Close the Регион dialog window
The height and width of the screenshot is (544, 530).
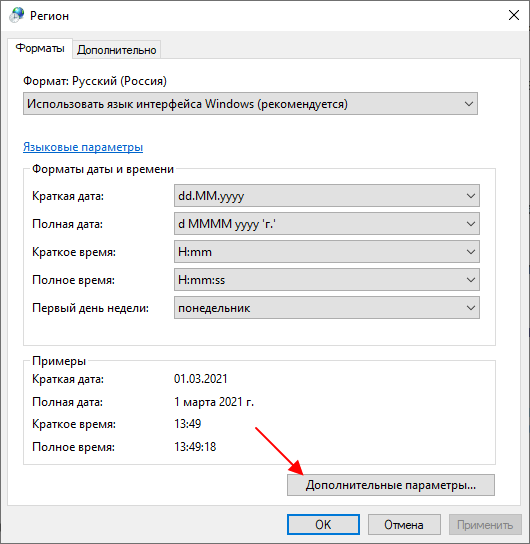click(x=514, y=15)
